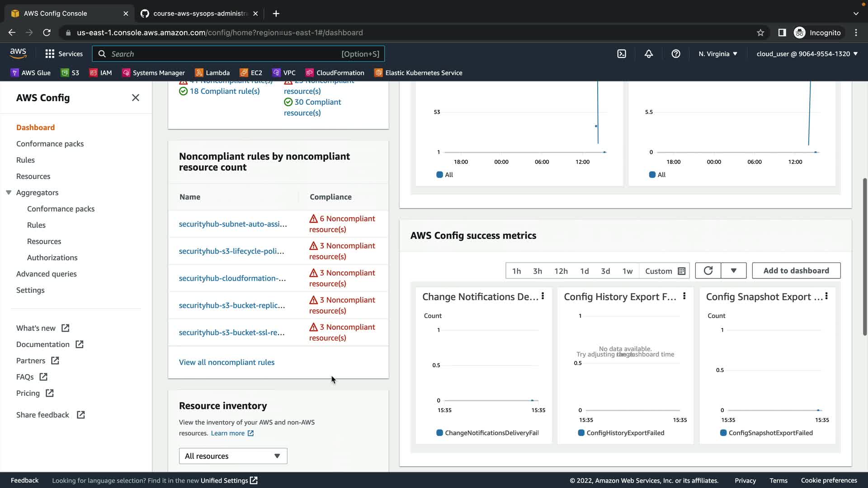Open Config History Export widget menu
The width and height of the screenshot is (868, 488).
684,296
